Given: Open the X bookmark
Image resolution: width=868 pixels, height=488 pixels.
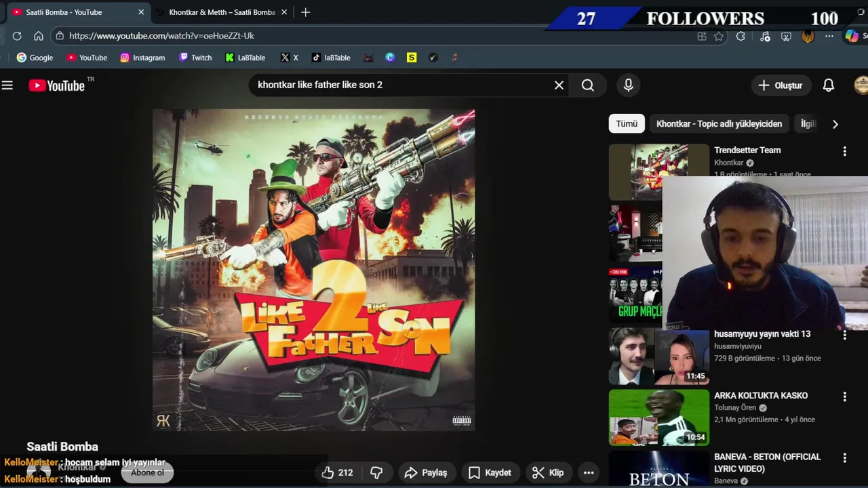Looking at the screenshot, I should [x=289, y=58].
